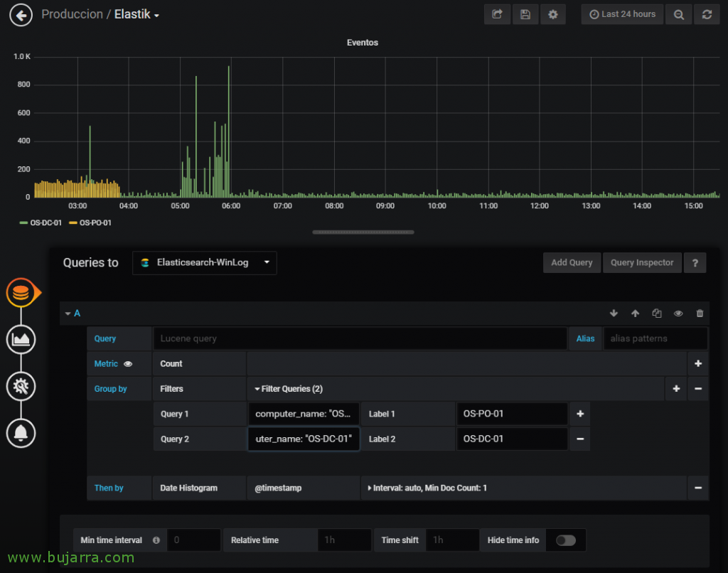Open the Eventos panel title menu
The height and width of the screenshot is (573, 728).
(363, 42)
